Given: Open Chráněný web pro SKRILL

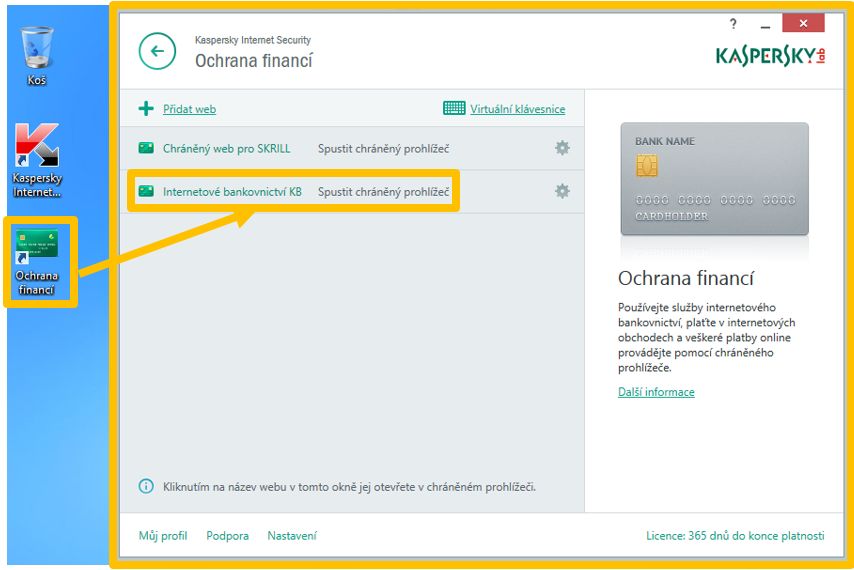Looking at the screenshot, I should pos(227,148).
